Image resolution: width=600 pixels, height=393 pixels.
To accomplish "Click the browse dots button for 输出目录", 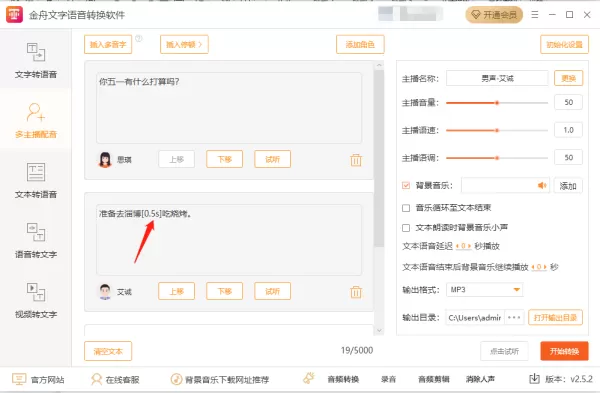I will (514, 318).
